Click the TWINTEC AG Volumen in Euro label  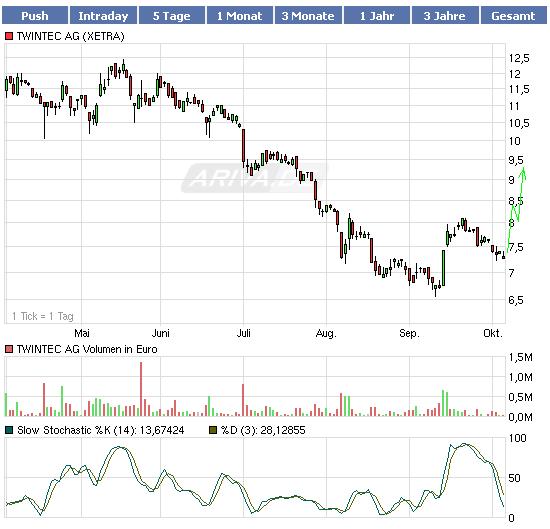[x=87, y=349]
